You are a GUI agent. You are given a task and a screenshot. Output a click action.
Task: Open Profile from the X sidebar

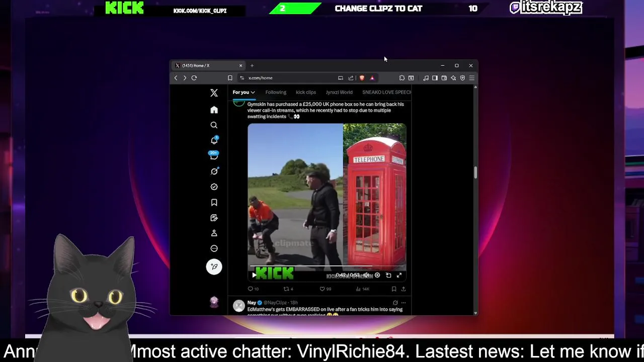coord(214,233)
